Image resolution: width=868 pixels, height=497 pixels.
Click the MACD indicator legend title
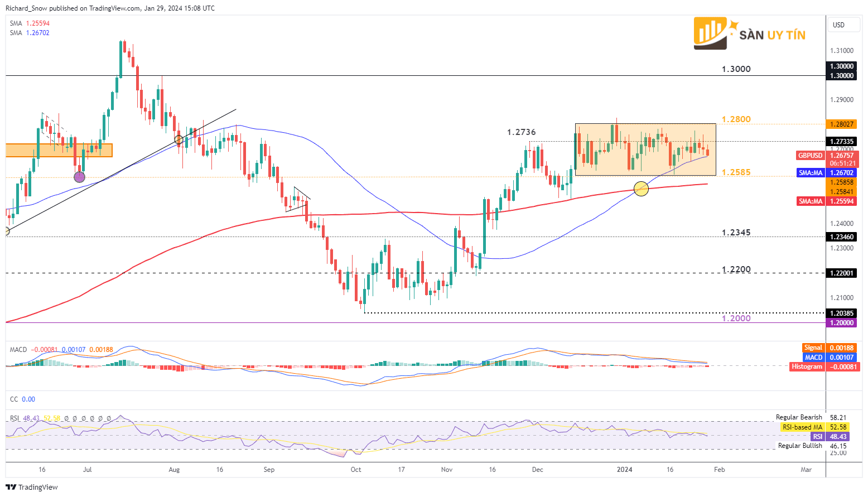[18, 350]
